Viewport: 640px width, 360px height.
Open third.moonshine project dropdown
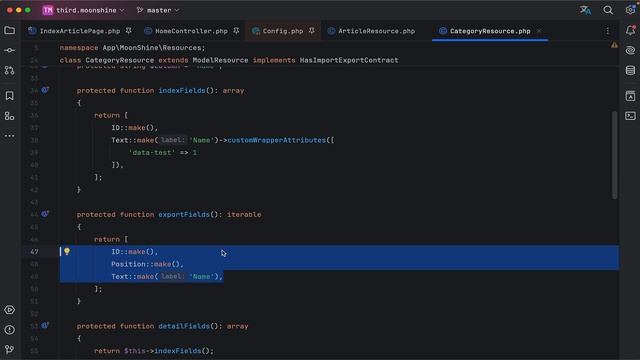84,10
